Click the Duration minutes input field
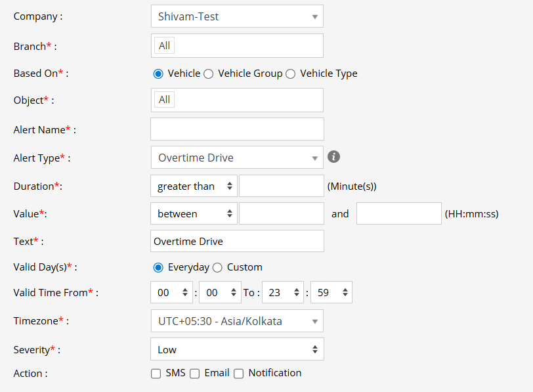This screenshot has height=392, width=533. click(x=281, y=186)
